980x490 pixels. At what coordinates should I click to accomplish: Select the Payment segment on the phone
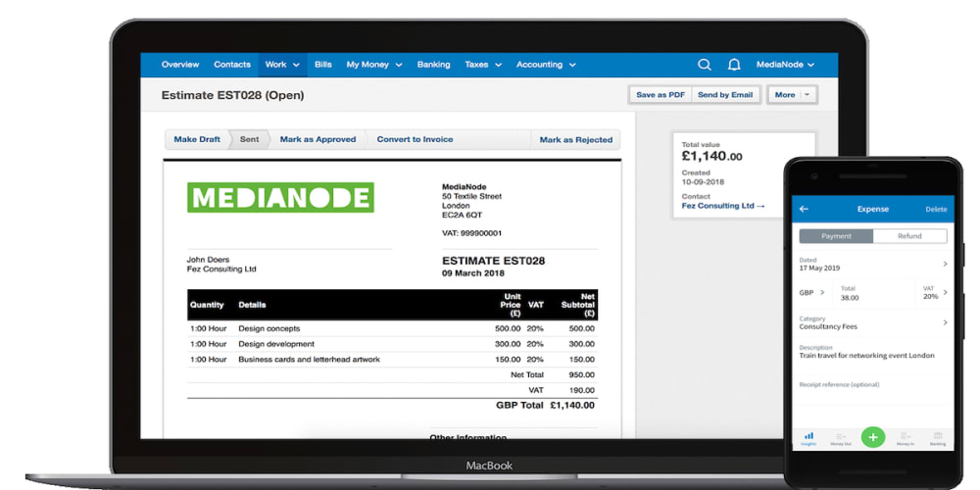click(x=836, y=236)
